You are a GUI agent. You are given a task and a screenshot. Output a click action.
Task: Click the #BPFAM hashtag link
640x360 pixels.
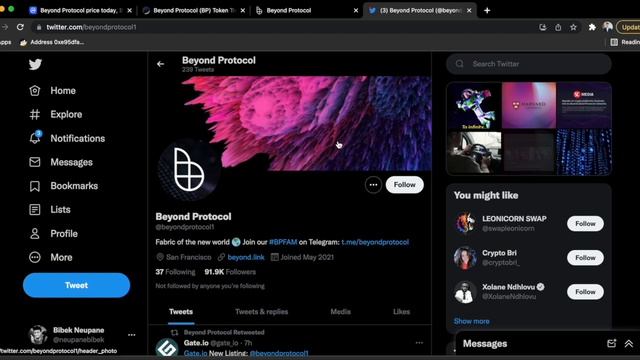click(x=283, y=242)
